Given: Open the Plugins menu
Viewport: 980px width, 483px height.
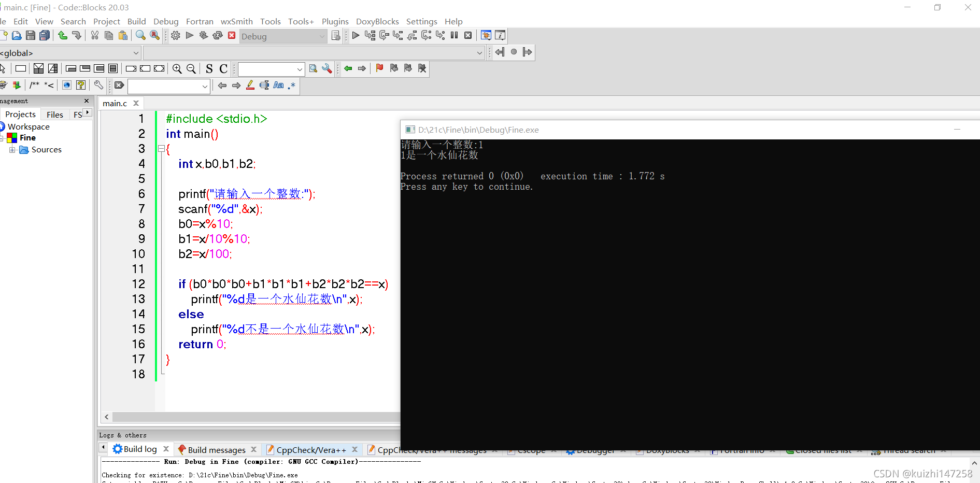Looking at the screenshot, I should (335, 21).
